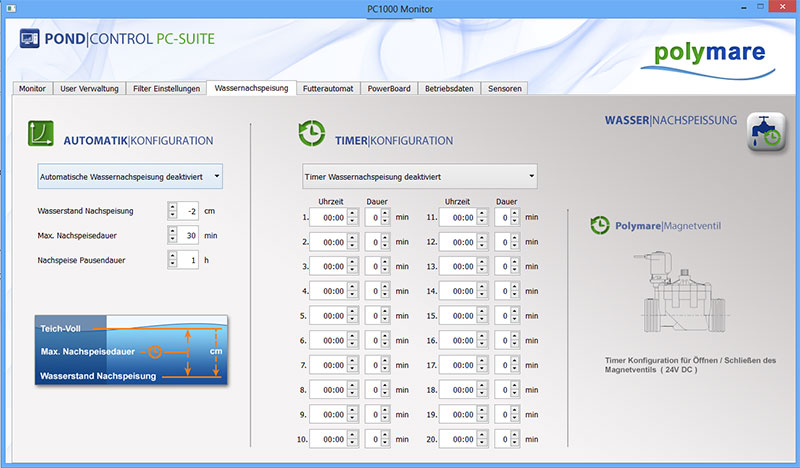Adjust the Max. Nachspeisedauer stepper arrows
Screen dimensions: 800x468
175,235
